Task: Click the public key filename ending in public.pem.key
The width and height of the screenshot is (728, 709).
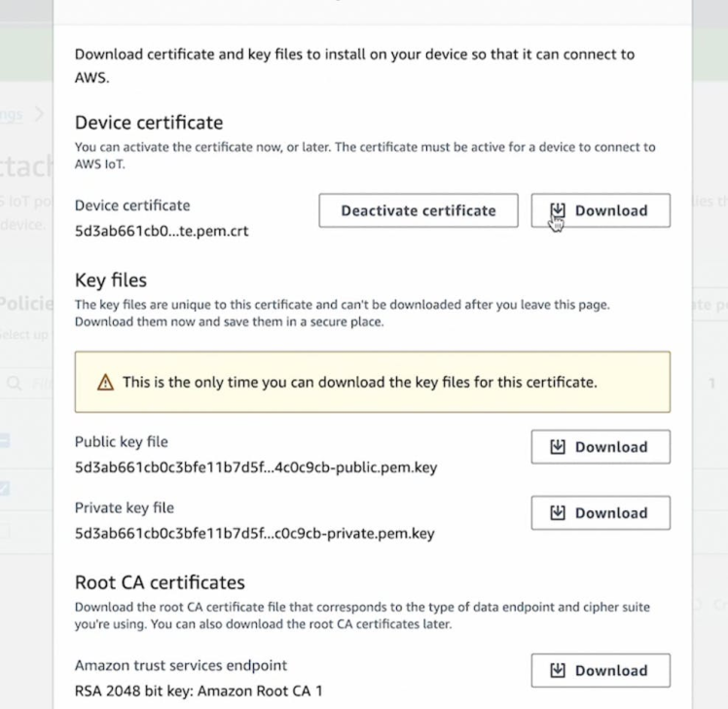Action: tap(256, 467)
